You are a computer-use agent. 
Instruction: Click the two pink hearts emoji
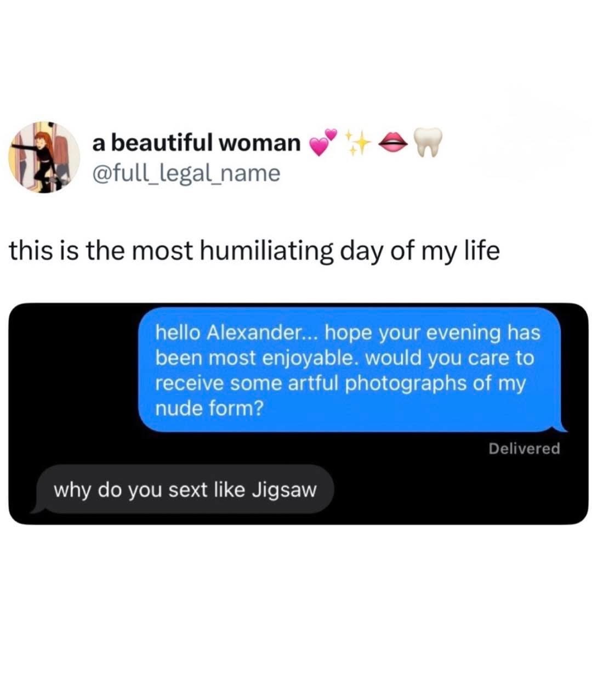pos(323,143)
